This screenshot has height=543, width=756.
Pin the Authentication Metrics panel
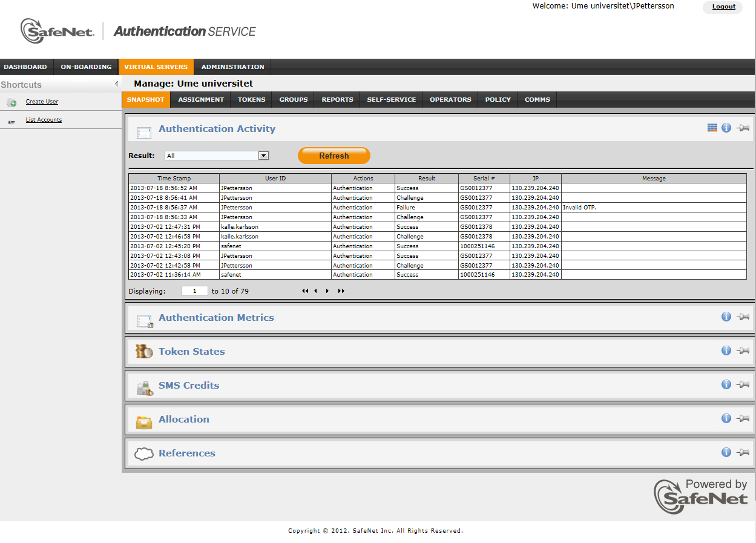[743, 317]
